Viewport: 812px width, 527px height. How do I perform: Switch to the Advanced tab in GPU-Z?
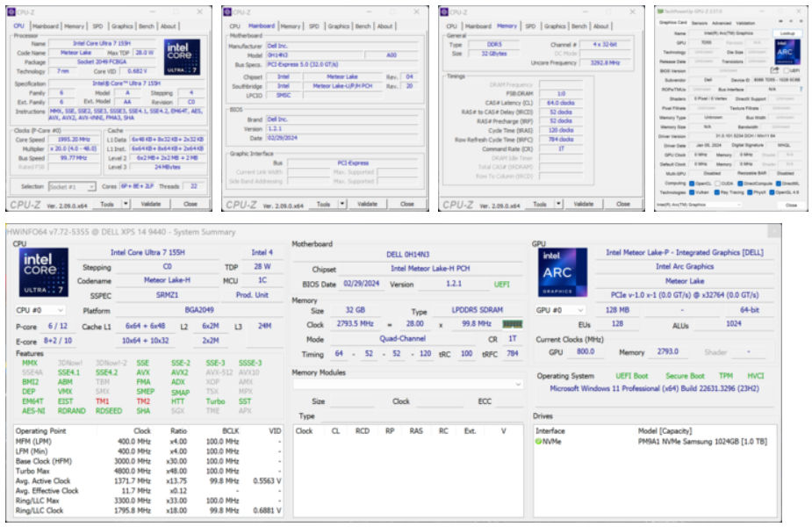[722, 24]
